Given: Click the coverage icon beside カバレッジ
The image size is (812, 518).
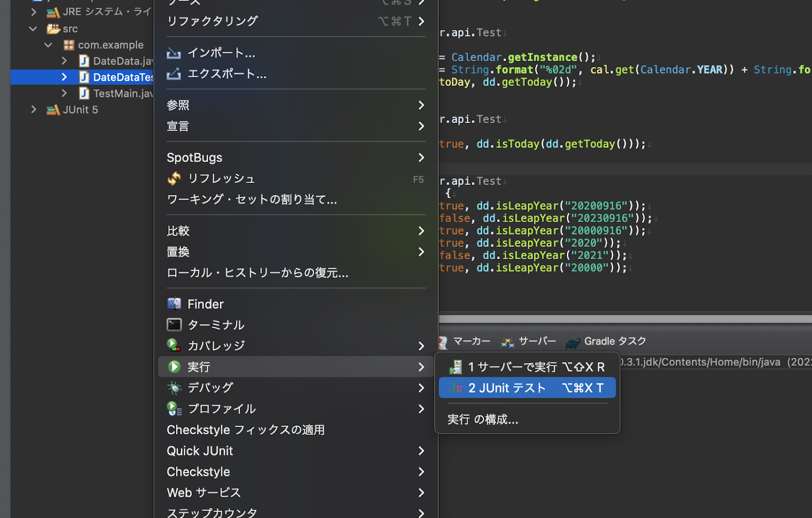Looking at the screenshot, I should click(x=174, y=345).
